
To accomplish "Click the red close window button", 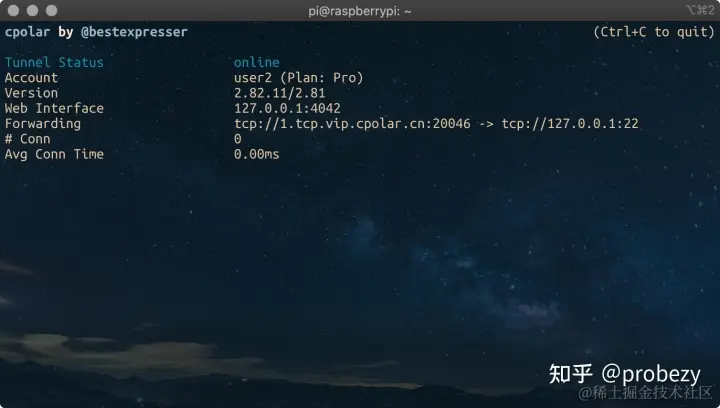I will (13, 11).
